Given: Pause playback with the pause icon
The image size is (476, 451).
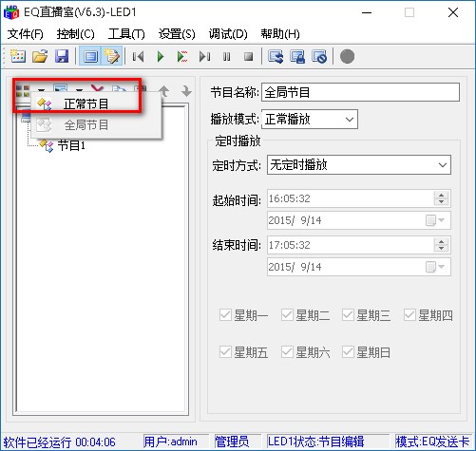Looking at the screenshot, I should click(x=226, y=57).
